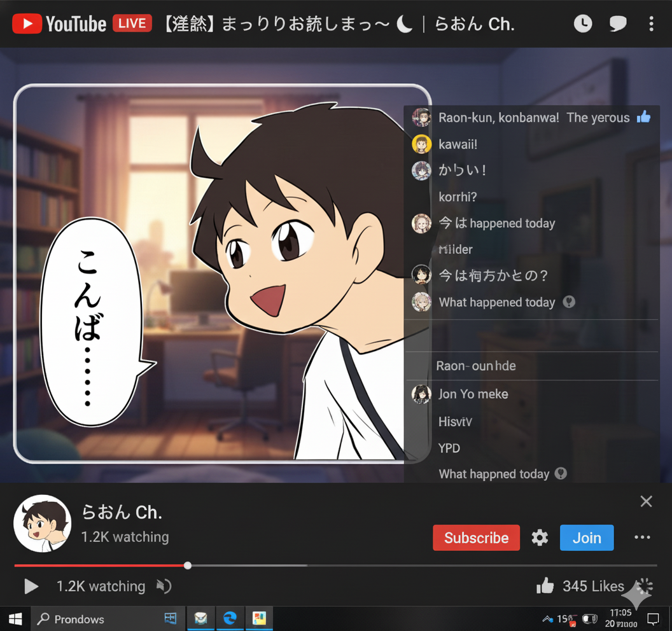
Task: Open stream settings gear icon
Action: [x=540, y=537]
